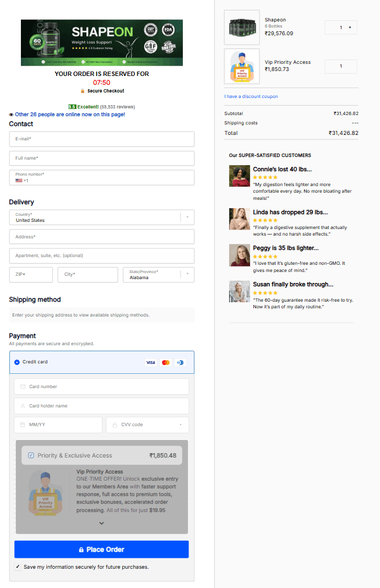
Task: Click Shapeon 6 bottles product thumbnail
Action: pyautogui.click(x=242, y=28)
